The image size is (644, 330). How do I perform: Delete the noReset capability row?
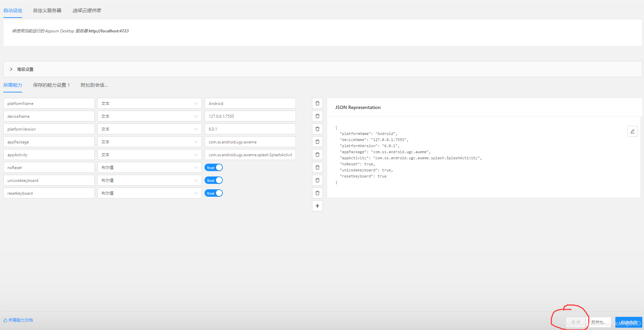pos(317,167)
